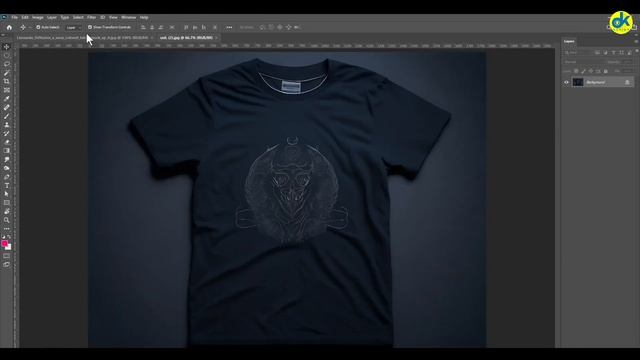The width and height of the screenshot is (640, 360).
Task: Switch to the Layers panel tab
Action: pyautogui.click(x=569, y=41)
